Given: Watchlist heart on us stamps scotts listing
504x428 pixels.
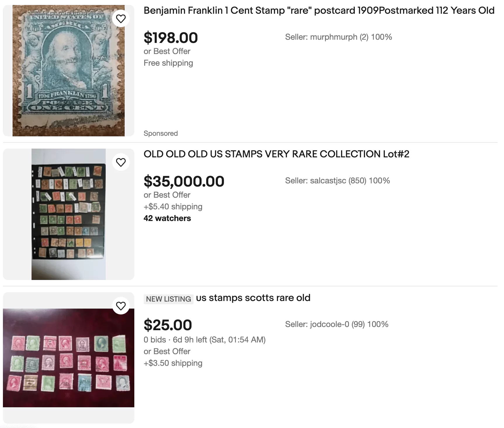Looking at the screenshot, I should point(121,306).
